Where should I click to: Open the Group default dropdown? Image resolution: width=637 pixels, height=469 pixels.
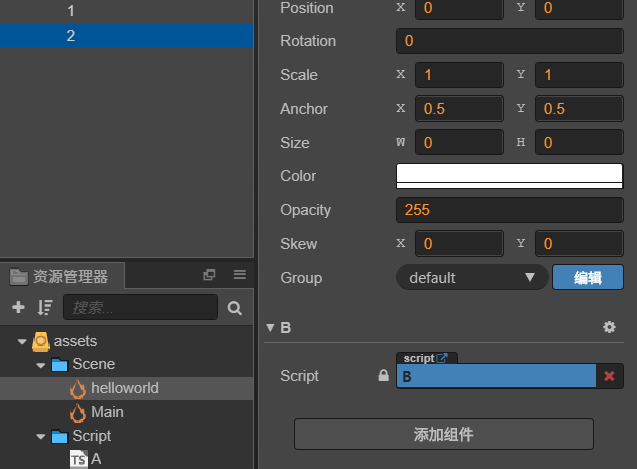[x=472, y=278]
